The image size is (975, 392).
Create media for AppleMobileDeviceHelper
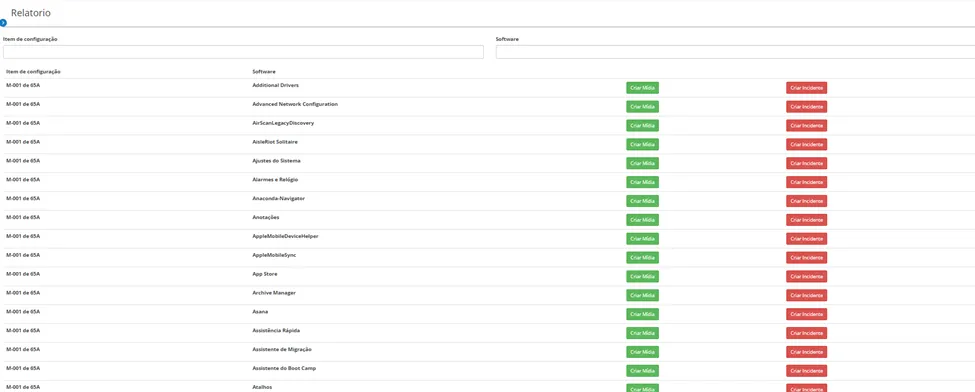click(x=642, y=239)
